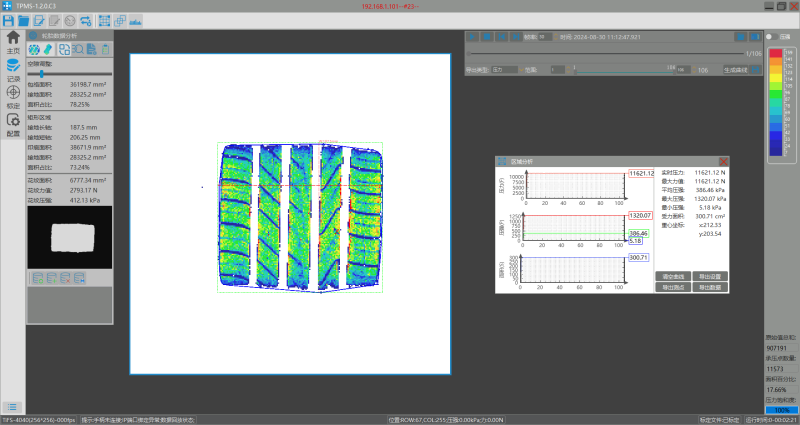Click the 1320.07 max pressure chart label
The image size is (800, 425).
(640, 215)
